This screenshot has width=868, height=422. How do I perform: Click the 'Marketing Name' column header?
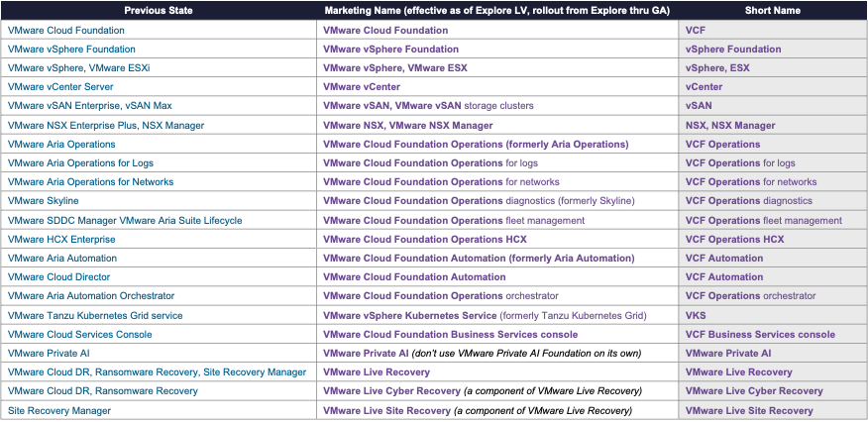click(497, 11)
